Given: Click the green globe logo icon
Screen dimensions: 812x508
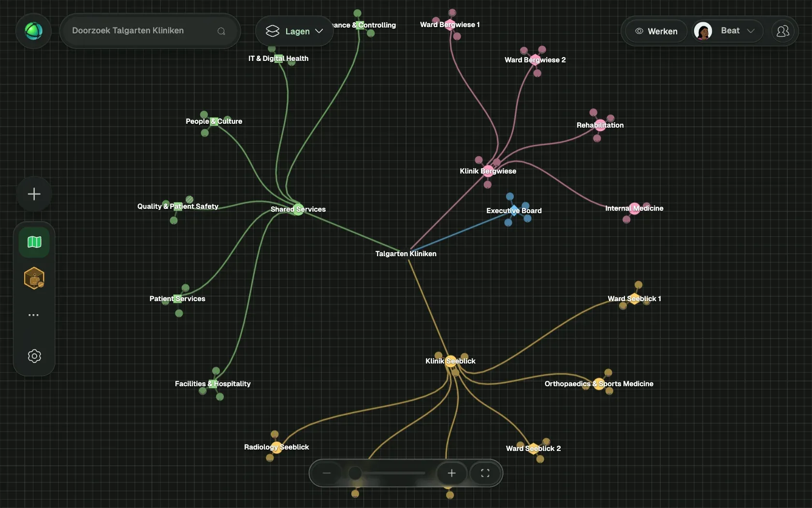Looking at the screenshot, I should coord(33,31).
